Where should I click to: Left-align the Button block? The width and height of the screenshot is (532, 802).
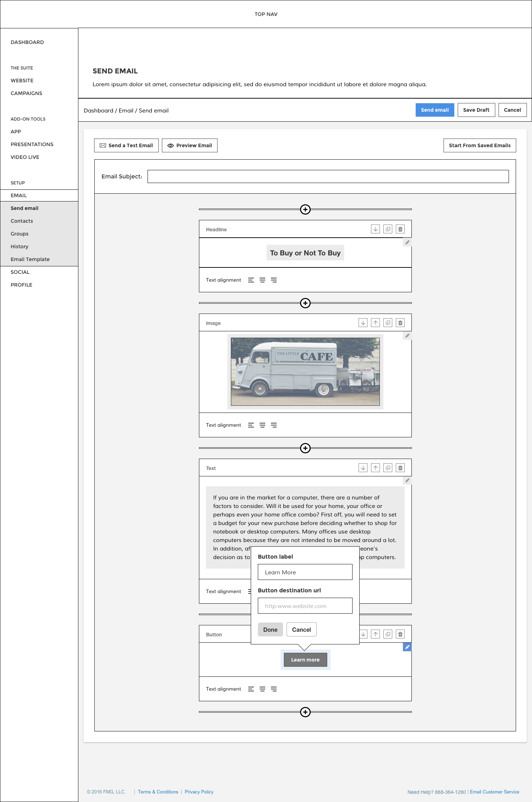tap(251, 689)
